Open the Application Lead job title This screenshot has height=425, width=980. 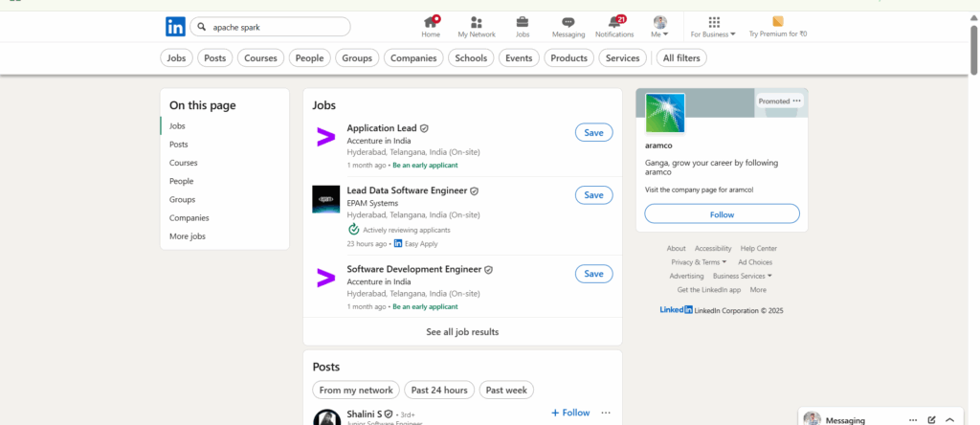click(x=382, y=128)
